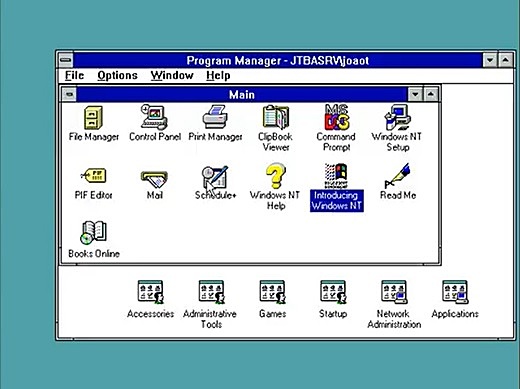Open the Help menu

point(218,75)
